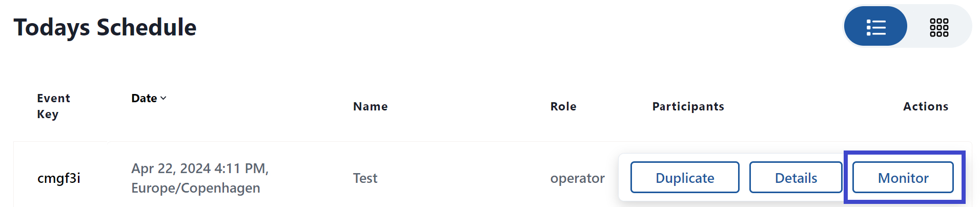Open Monitor for the Test event
Screen dimensions: 980x207
click(x=903, y=177)
